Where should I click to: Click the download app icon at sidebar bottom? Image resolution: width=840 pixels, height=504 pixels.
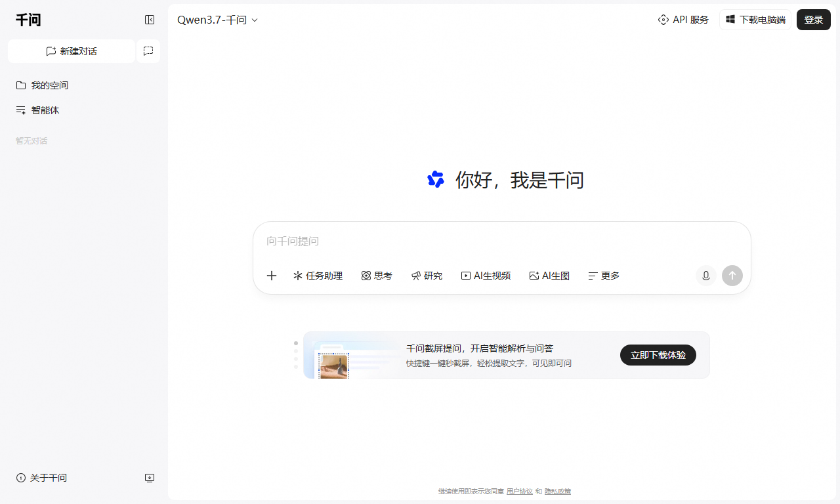coord(150,478)
